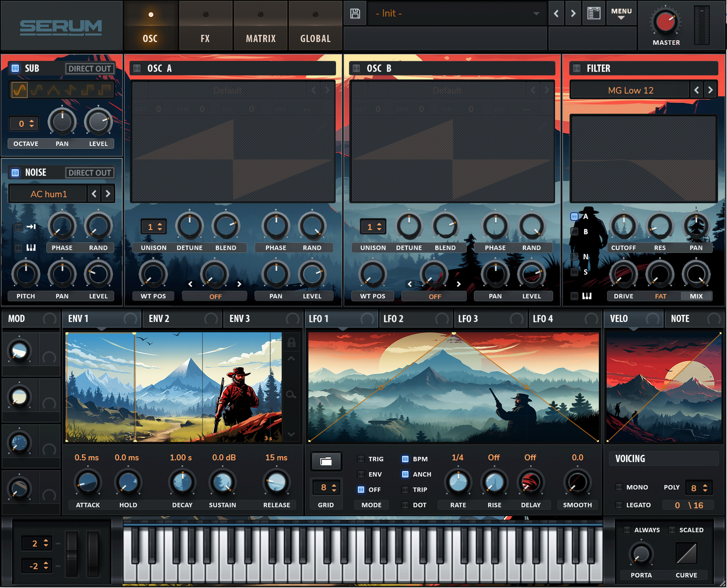Click the portamento curve display
This screenshot has height=588, width=727.
coord(686,553)
